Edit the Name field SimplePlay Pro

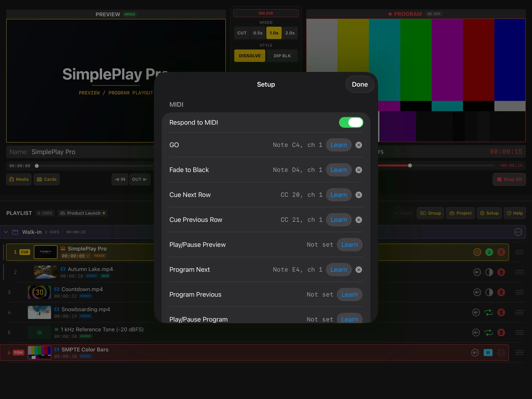(80, 152)
